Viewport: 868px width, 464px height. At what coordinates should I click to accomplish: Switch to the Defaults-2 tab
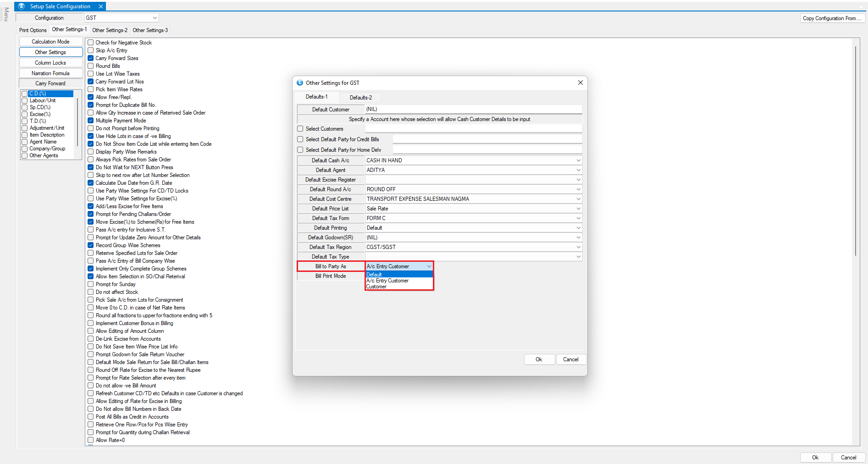[360, 98]
